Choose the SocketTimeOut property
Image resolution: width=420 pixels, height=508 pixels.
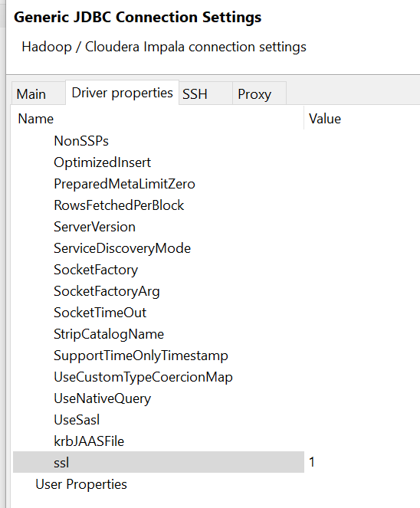click(x=100, y=313)
